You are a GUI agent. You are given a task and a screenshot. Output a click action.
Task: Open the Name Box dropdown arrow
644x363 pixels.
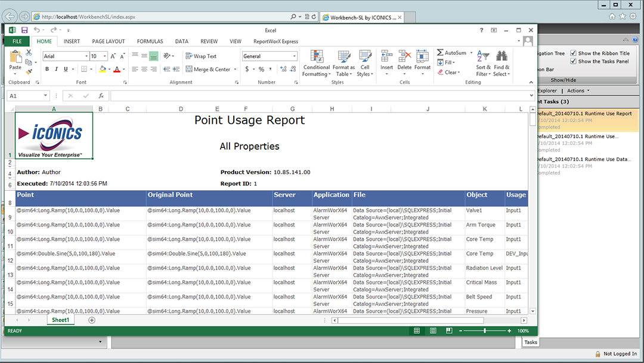pyautogui.click(x=45, y=95)
